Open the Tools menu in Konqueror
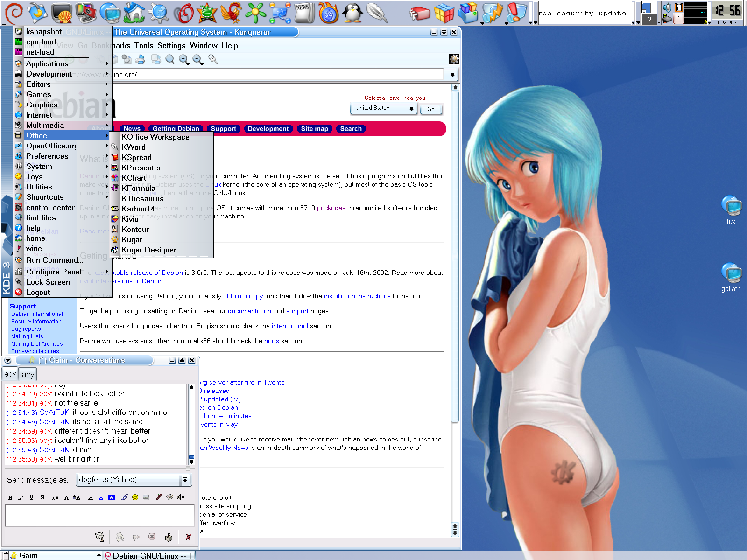The width and height of the screenshot is (747, 560). point(144,45)
